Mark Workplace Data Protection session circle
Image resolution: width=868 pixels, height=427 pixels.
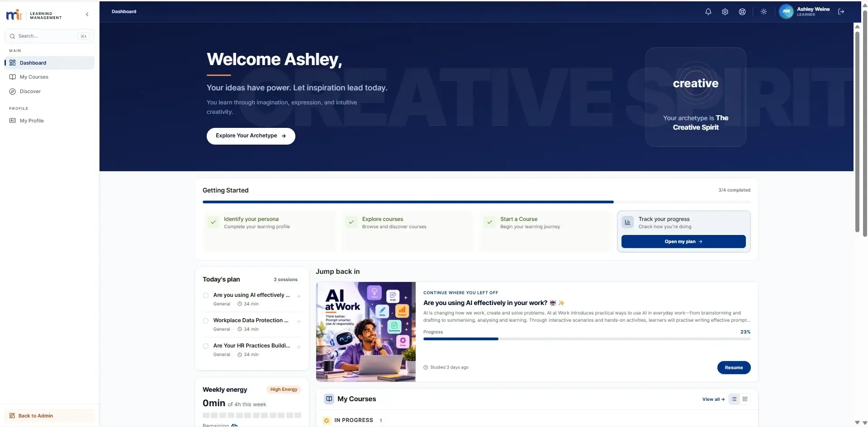[206, 321]
